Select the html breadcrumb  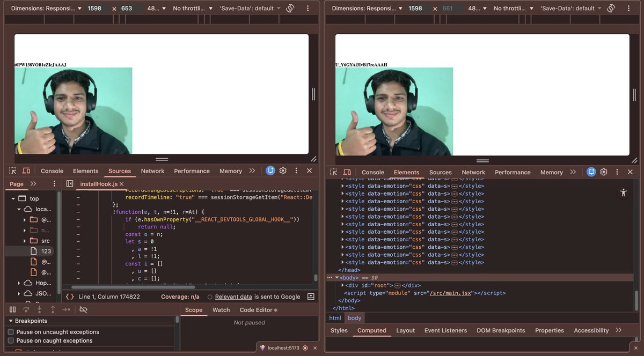tap(335, 318)
